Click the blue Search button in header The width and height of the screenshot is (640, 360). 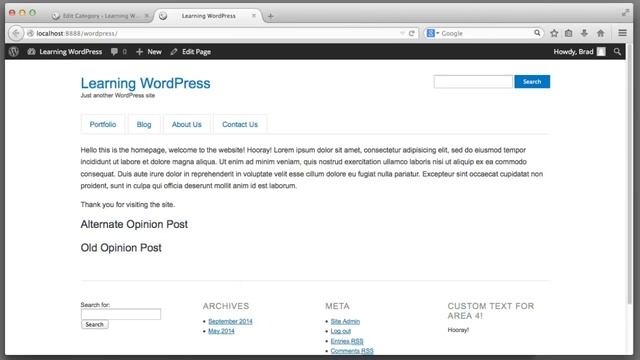pos(532,82)
